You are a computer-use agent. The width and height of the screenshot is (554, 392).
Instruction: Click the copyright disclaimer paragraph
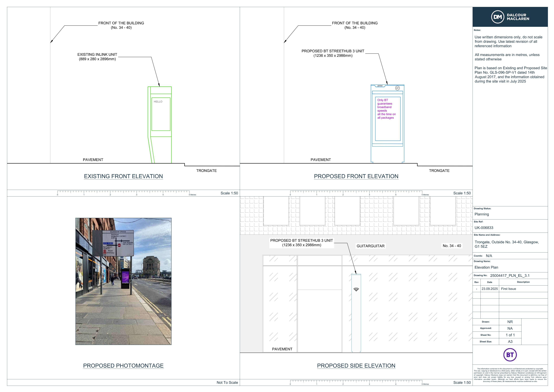tap(510, 375)
